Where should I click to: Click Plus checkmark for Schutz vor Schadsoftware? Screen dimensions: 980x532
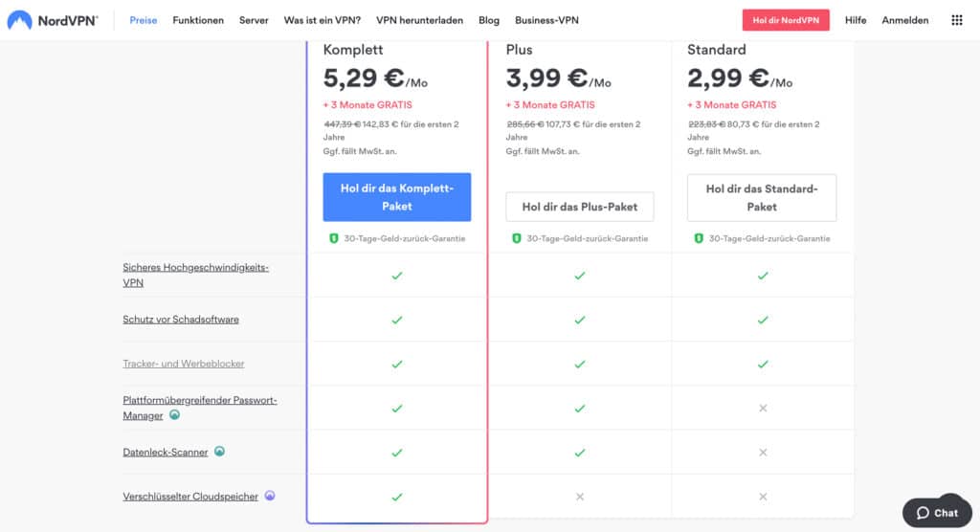click(x=580, y=321)
